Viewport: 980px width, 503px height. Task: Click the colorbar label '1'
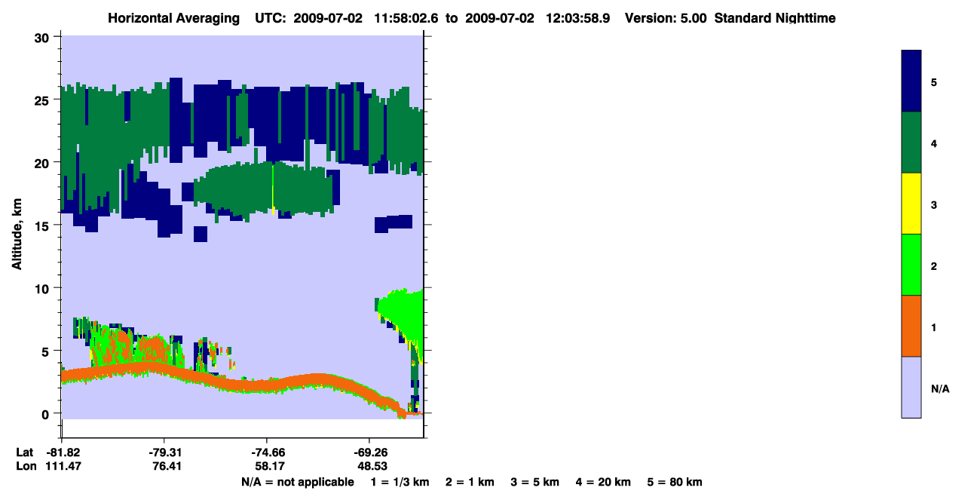tap(934, 327)
